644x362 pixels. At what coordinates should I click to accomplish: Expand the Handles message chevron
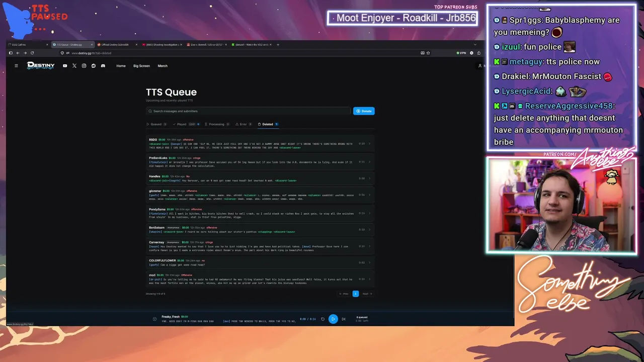tap(369, 178)
